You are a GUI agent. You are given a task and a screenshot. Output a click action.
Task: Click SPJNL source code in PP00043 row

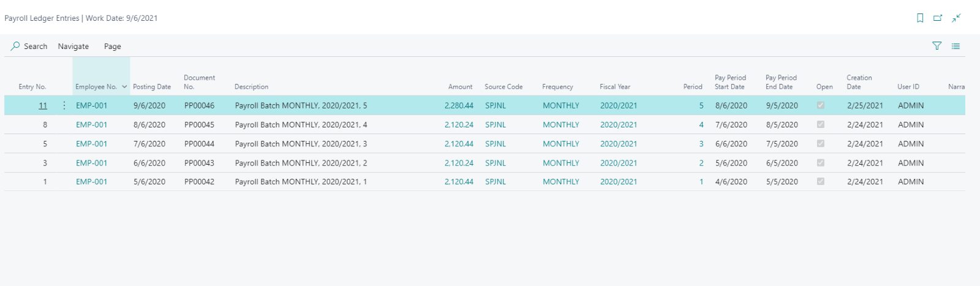pyautogui.click(x=496, y=163)
